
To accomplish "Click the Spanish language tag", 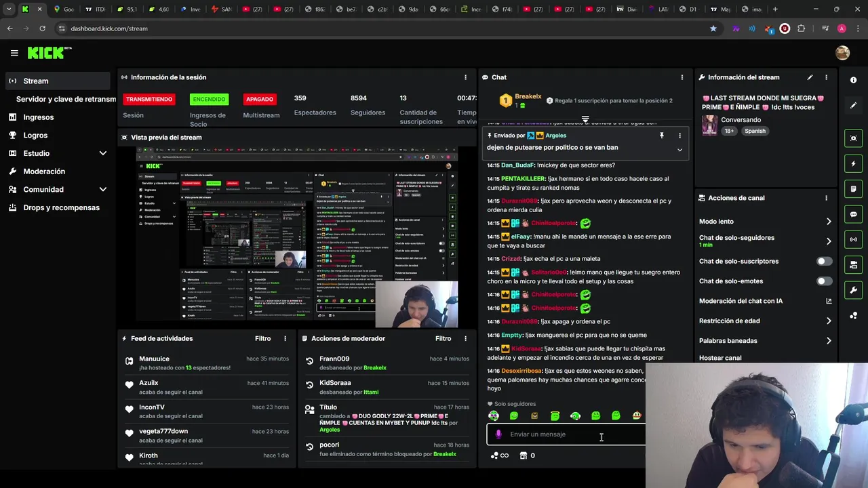I will [x=755, y=131].
